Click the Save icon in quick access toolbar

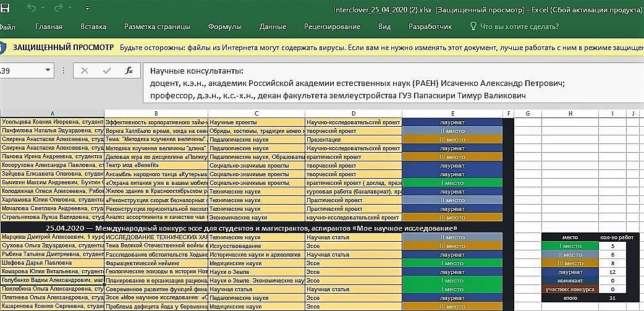[6, 8]
